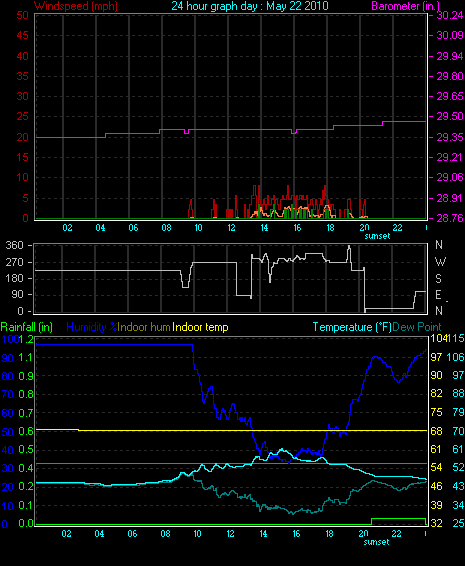Select barometer value 28.76
This screenshot has height=566, width=465.
[x=450, y=218]
